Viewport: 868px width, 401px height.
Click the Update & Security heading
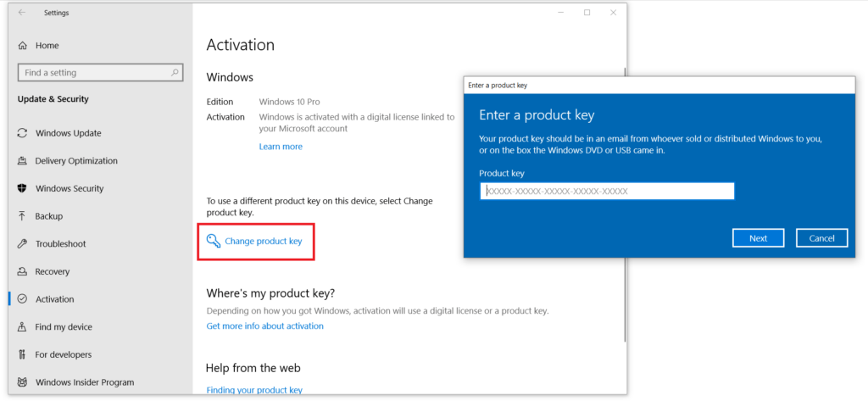[53, 99]
